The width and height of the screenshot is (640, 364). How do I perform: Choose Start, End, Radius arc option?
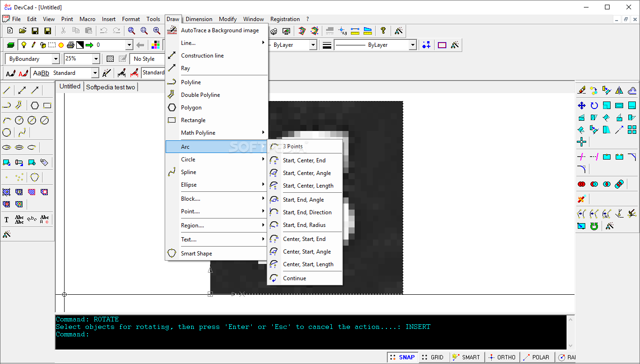click(x=305, y=225)
